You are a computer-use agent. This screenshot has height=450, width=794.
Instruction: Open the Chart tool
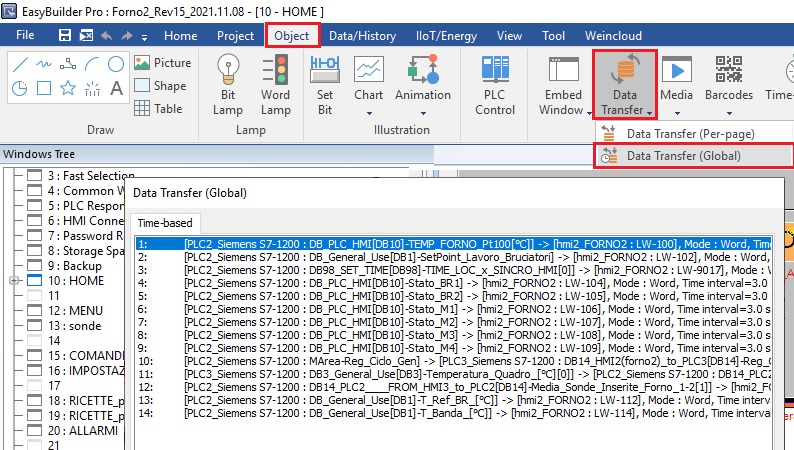click(x=369, y=85)
